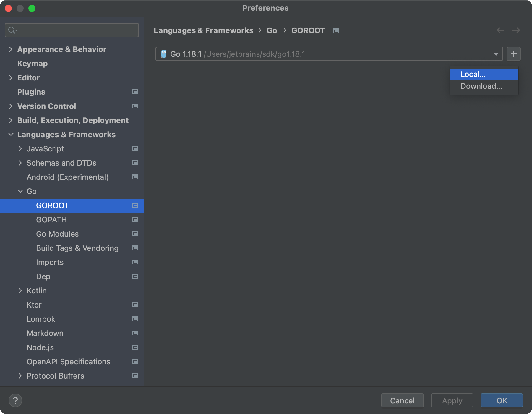Viewport: 532px width, 414px height.
Task: Click the plus button to add a Go SDK
Action: click(514, 54)
